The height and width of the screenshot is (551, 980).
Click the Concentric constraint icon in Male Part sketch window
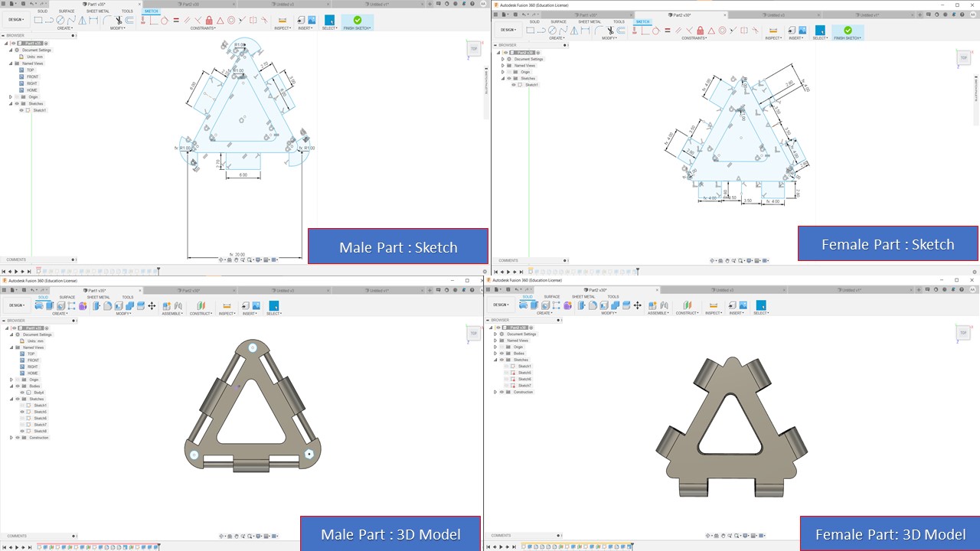click(231, 20)
